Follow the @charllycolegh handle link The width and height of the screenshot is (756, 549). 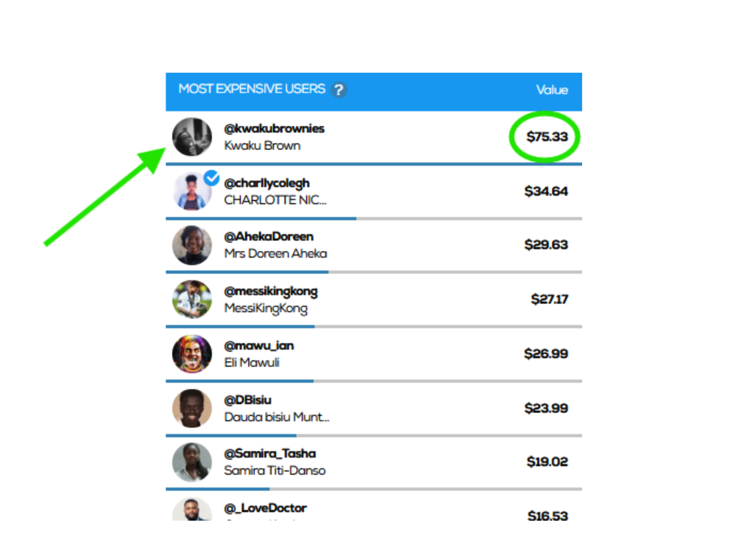coord(266,183)
